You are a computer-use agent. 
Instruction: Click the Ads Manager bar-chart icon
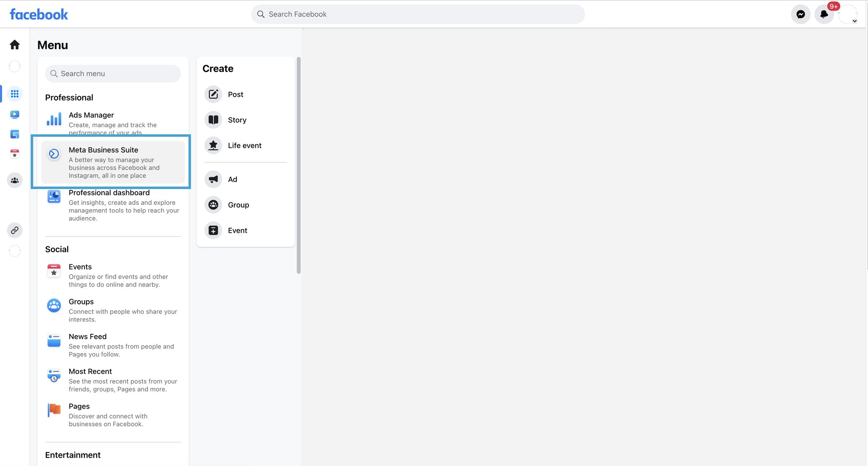(54, 120)
